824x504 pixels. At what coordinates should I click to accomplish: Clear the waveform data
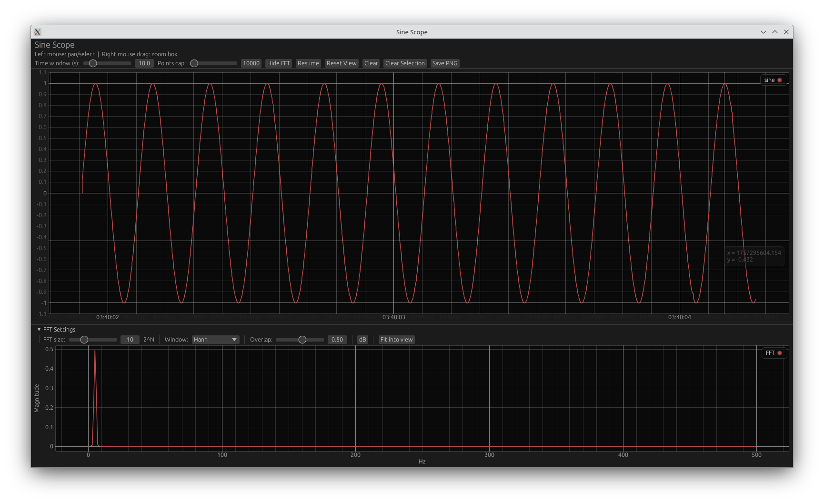pyautogui.click(x=371, y=63)
